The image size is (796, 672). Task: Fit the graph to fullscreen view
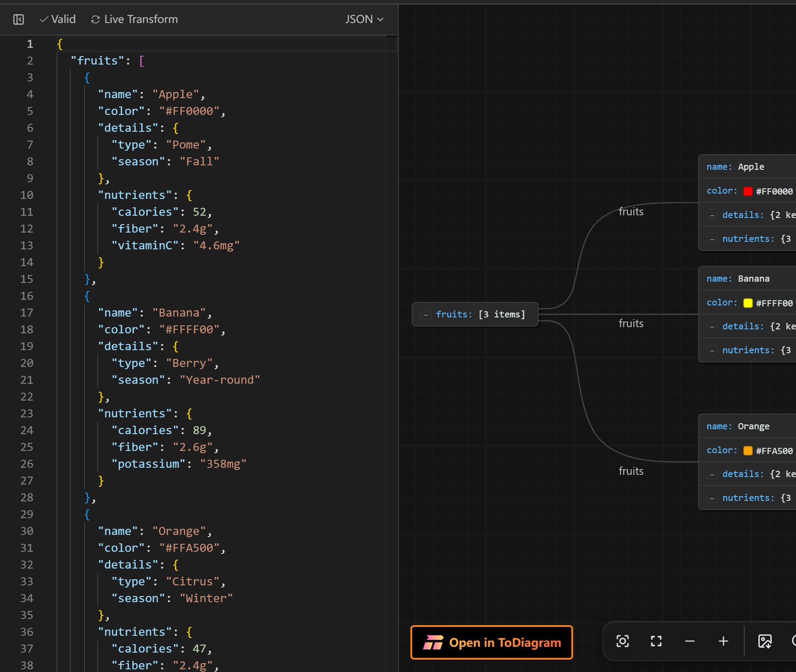pos(656,641)
